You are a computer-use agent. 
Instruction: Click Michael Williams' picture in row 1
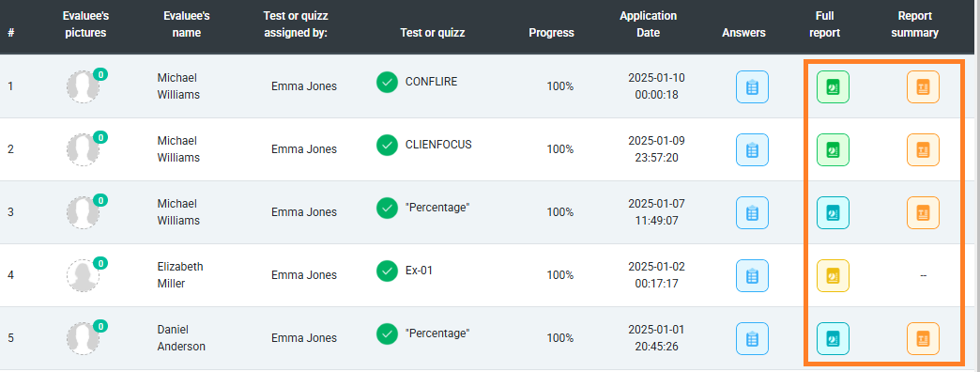[x=84, y=87]
